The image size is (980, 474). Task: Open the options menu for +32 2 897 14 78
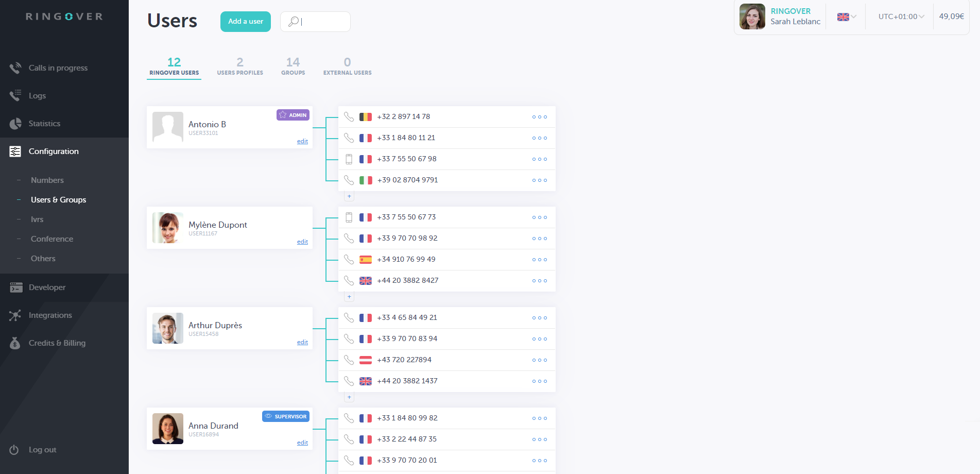(539, 116)
